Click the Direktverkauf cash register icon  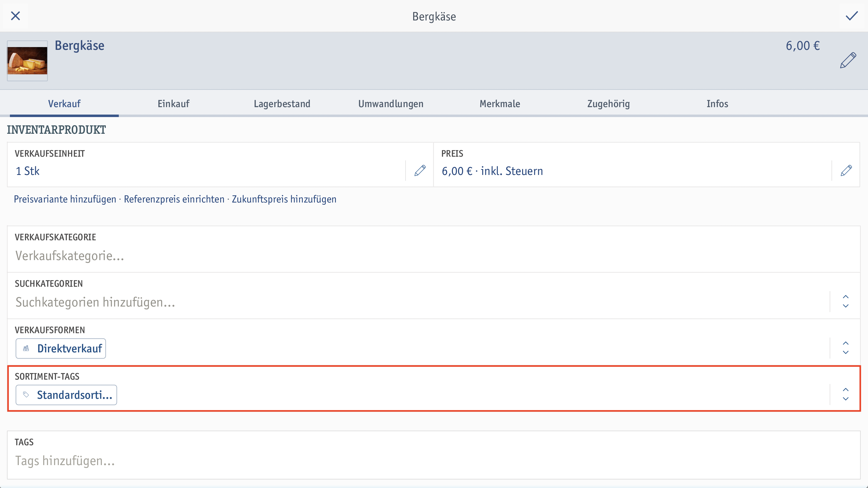tap(26, 348)
